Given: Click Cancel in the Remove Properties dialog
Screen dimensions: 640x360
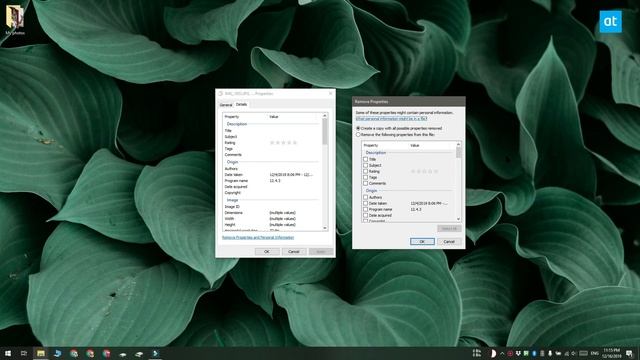Looking at the screenshot, I should (x=449, y=242).
